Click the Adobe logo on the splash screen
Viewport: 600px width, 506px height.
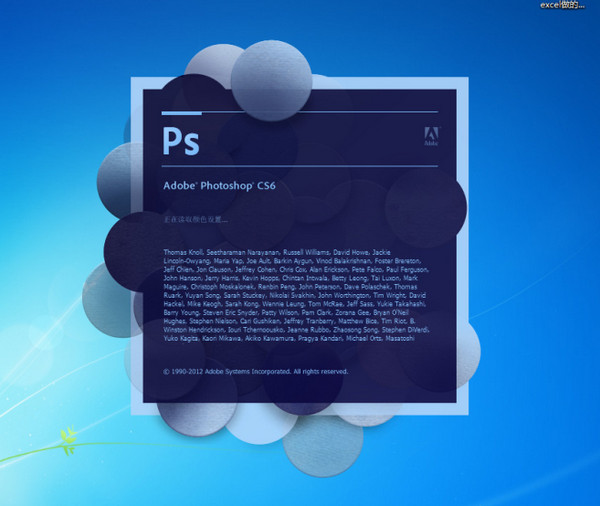point(432,136)
